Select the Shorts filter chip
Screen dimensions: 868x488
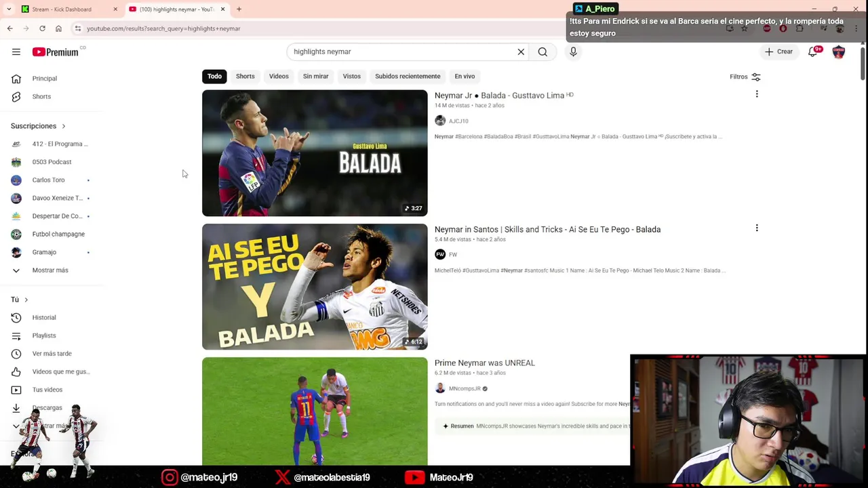pos(245,76)
